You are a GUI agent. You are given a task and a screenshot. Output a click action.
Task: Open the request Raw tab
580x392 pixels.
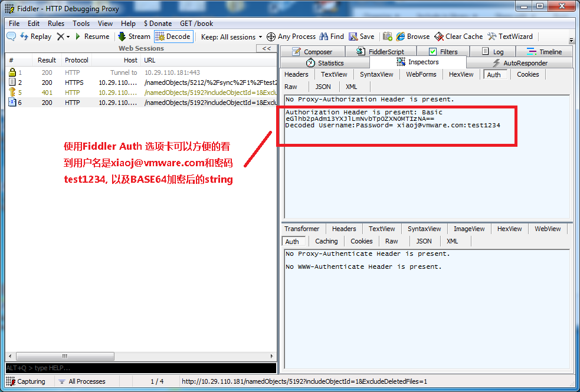pos(291,87)
